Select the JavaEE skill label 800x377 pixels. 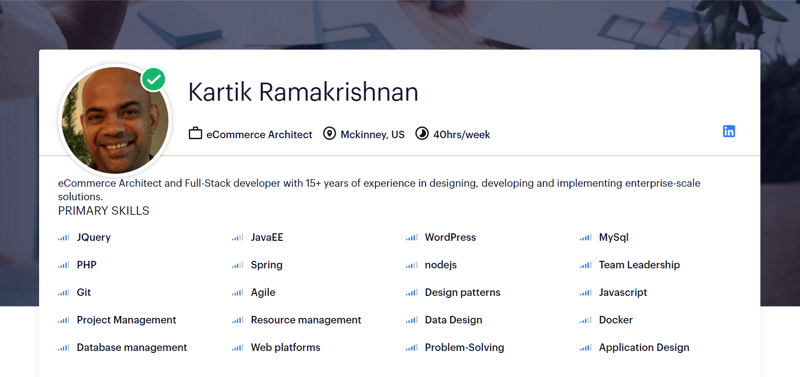(x=267, y=238)
